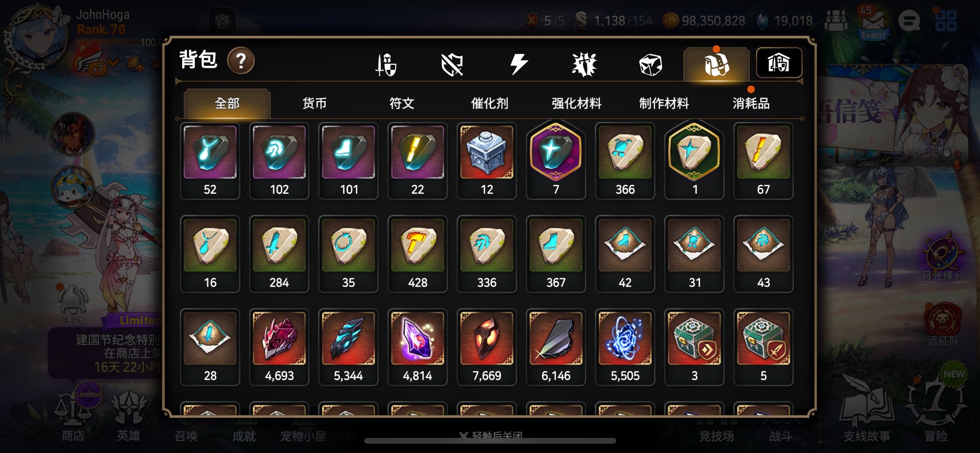
Task: Select the purple crystal item with 4,814
Action: coord(417,347)
